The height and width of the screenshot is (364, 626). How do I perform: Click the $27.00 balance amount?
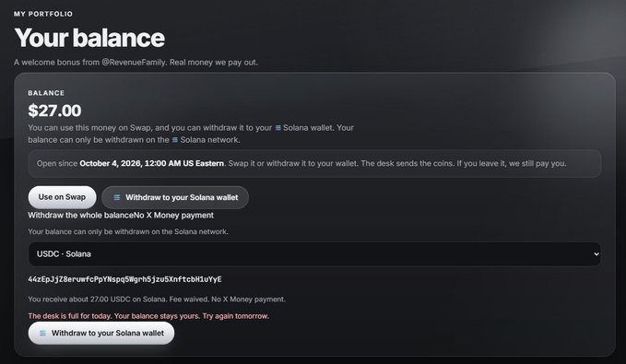pyautogui.click(x=54, y=111)
